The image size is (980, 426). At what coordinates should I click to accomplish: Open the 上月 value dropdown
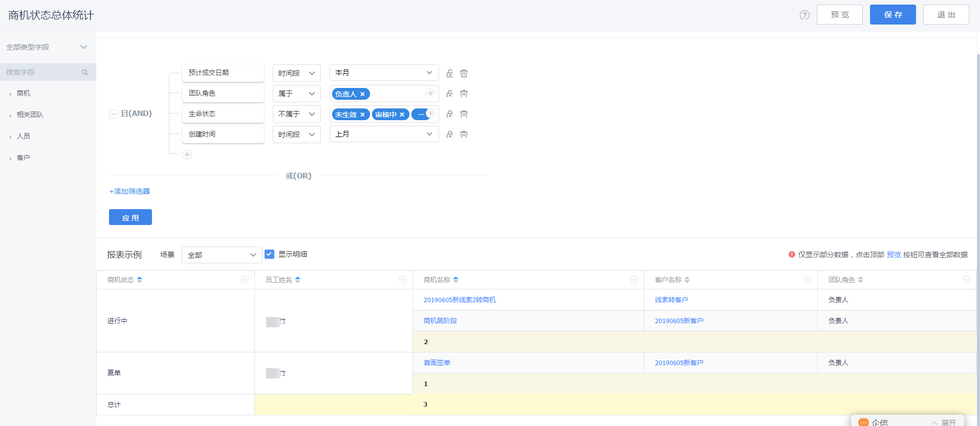click(x=384, y=134)
